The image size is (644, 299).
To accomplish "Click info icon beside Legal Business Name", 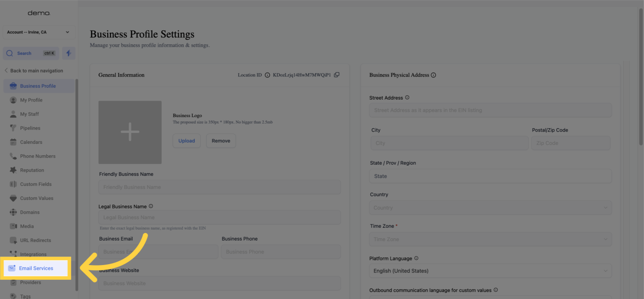I will pyautogui.click(x=151, y=206).
